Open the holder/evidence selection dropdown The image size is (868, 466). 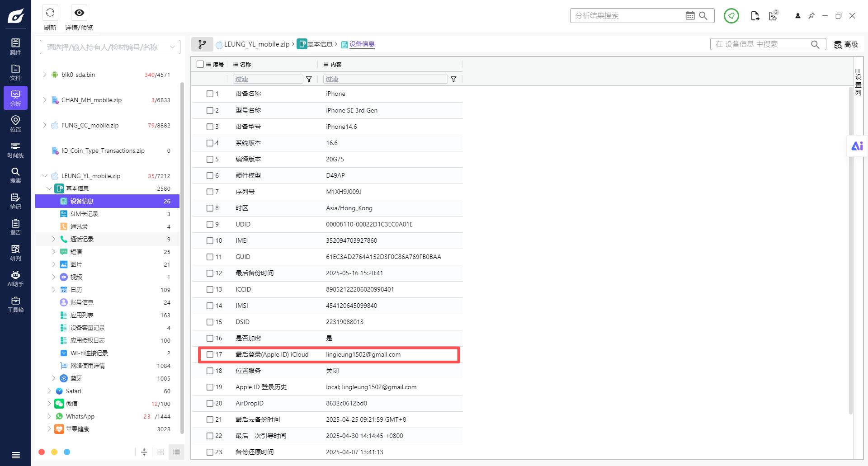pyautogui.click(x=110, y=47)
